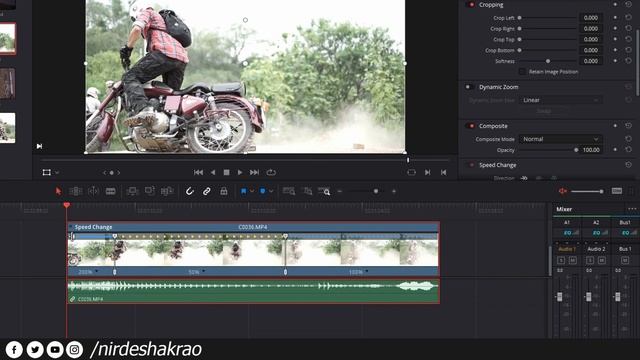
Task: Toggle timeline snapping magnet icon
Action: (x=189, y=191)
